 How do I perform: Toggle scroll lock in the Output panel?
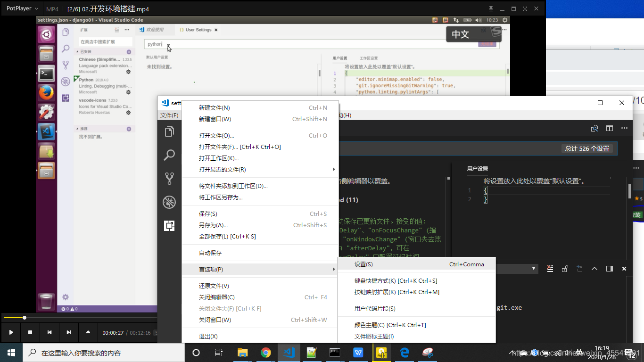[564, 269]
